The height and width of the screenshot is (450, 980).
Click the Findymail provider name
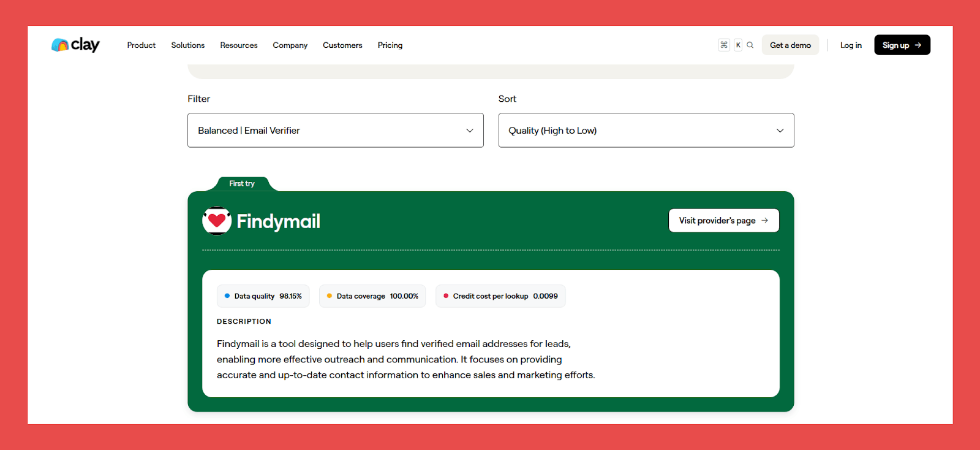point(279,221)
